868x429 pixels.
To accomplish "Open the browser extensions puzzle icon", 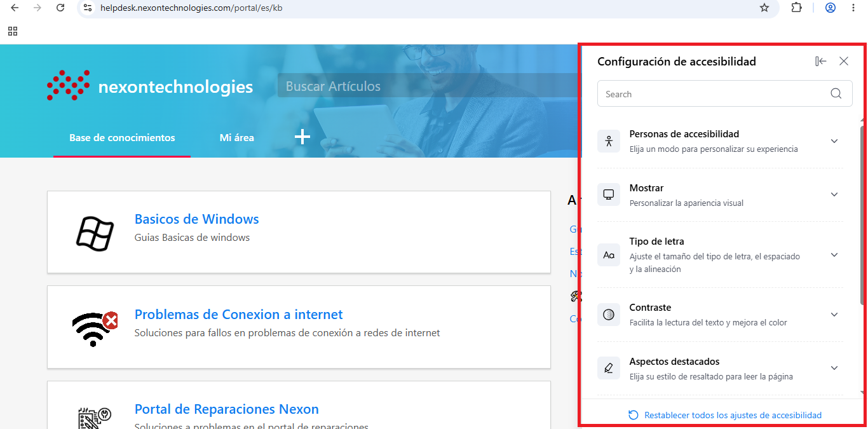I will point(796,8).
